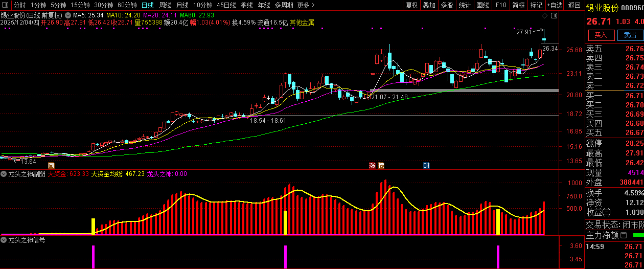Select the 60分钟 period
This screenshot has width=644, height=269.
coord(127,5)
